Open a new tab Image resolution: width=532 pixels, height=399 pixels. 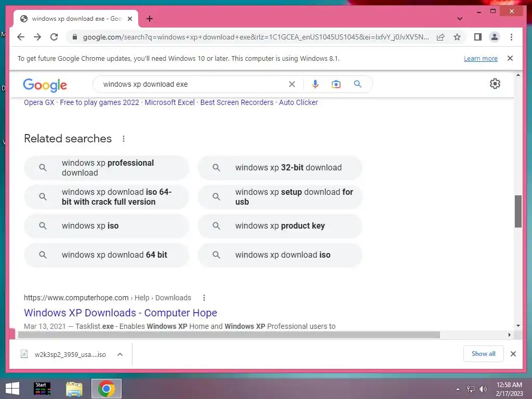pos(150,19)
